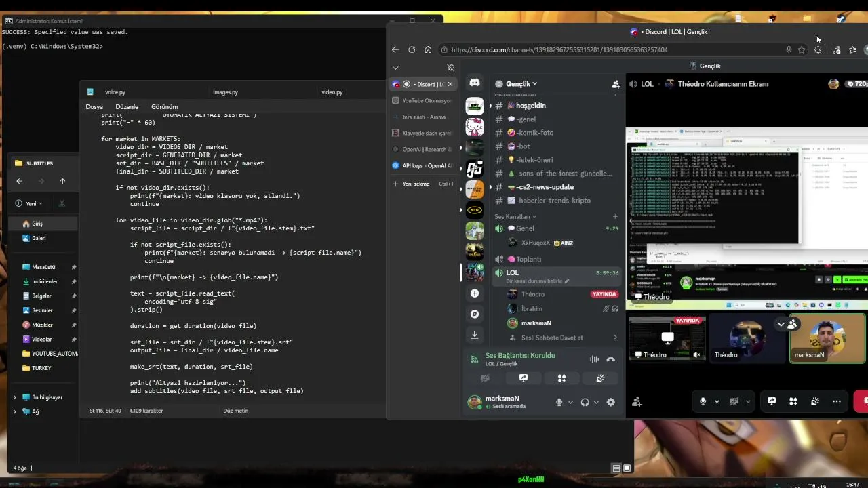The image size is (868, 488).
Task: Open Discord user settings gear
Action: click(x=610, y=402)
